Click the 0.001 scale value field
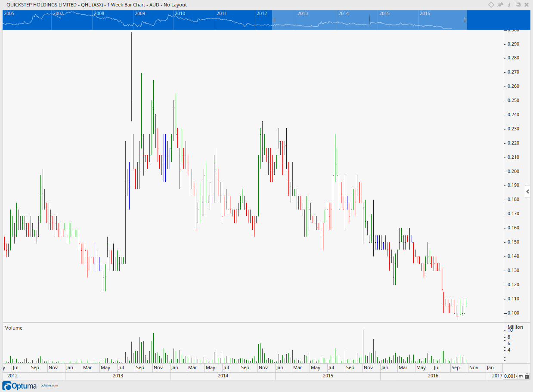The width and height of the screenshot is (533, 392). (x=510, y=376)
